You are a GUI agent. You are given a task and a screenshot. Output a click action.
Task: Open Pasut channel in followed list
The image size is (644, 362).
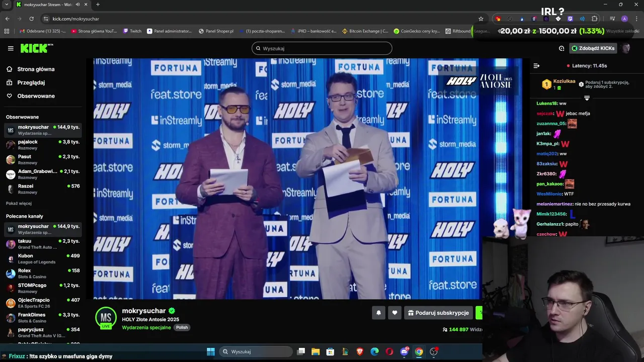point(43,159)
